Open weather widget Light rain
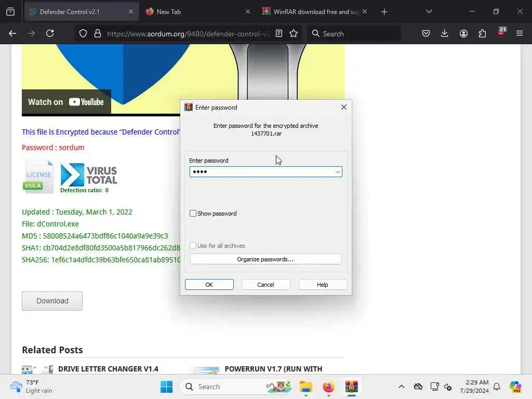This screenshot has width=532, height=399. [32, 387]
